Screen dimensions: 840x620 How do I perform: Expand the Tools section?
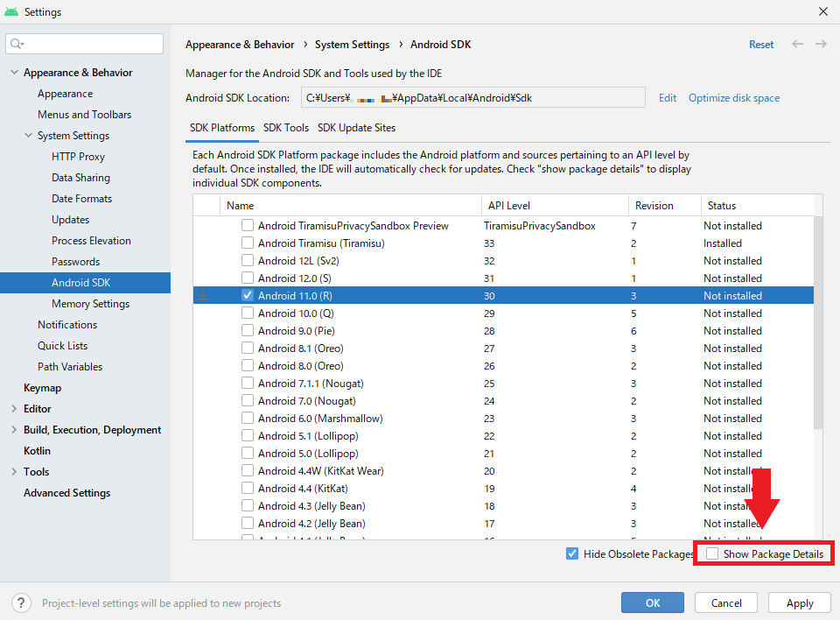tap(13, 471)
